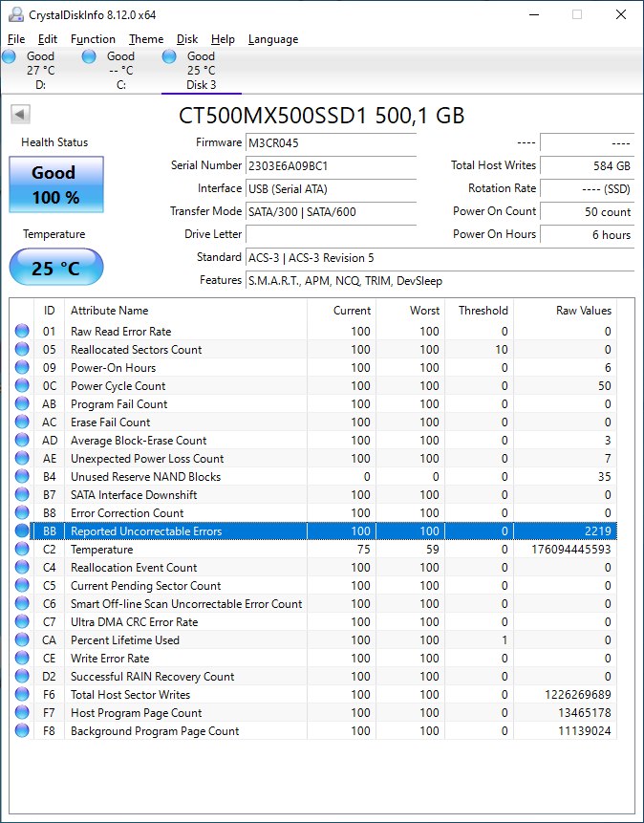Click status orb beside Raw Read Error Rate

pos(22,332)
